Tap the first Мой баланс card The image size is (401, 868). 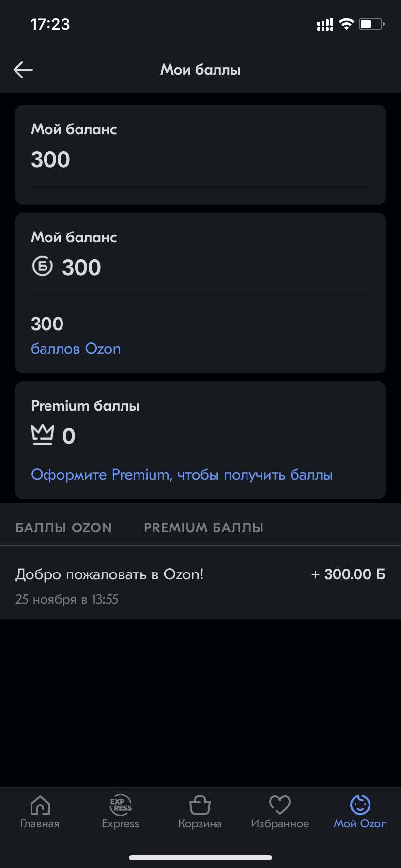pyautogui.click(x=200, y=155)
